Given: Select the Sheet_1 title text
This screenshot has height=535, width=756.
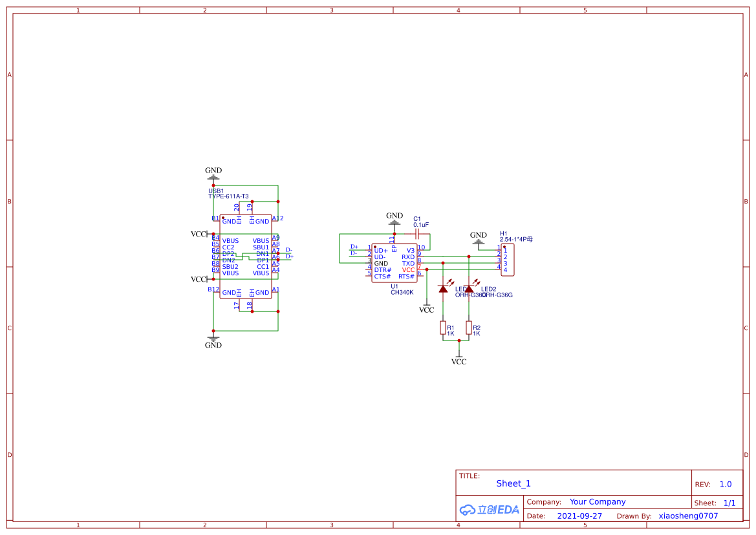Looking at the screenshot, I should [x=513, y=483].
